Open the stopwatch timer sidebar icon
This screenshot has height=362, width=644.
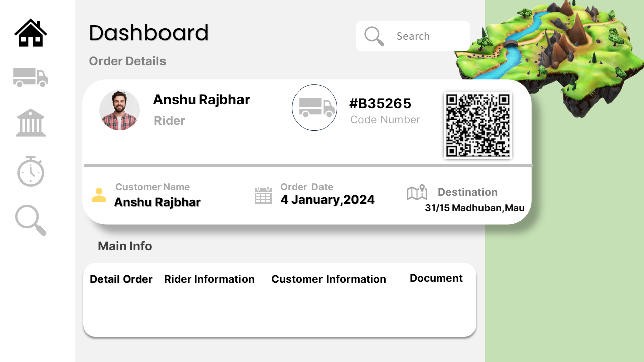31,171
